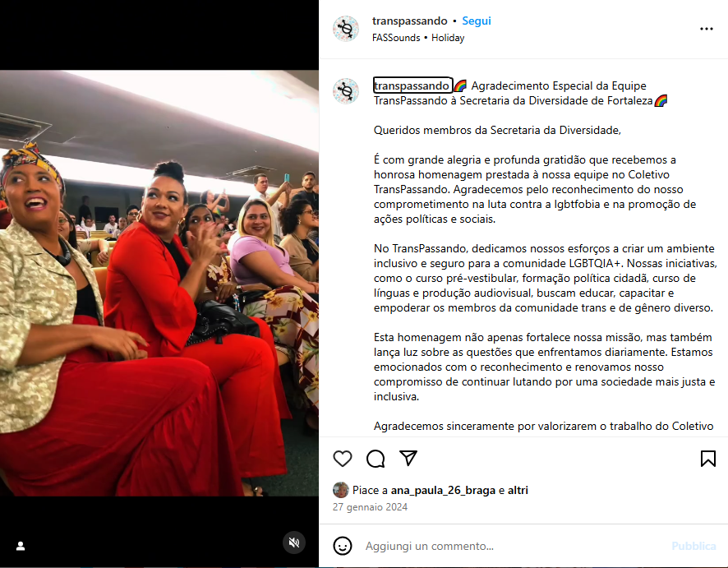Screen dimensions: 728x568
Task: Like the post with the heart icon
Action: tap(343, 459)
